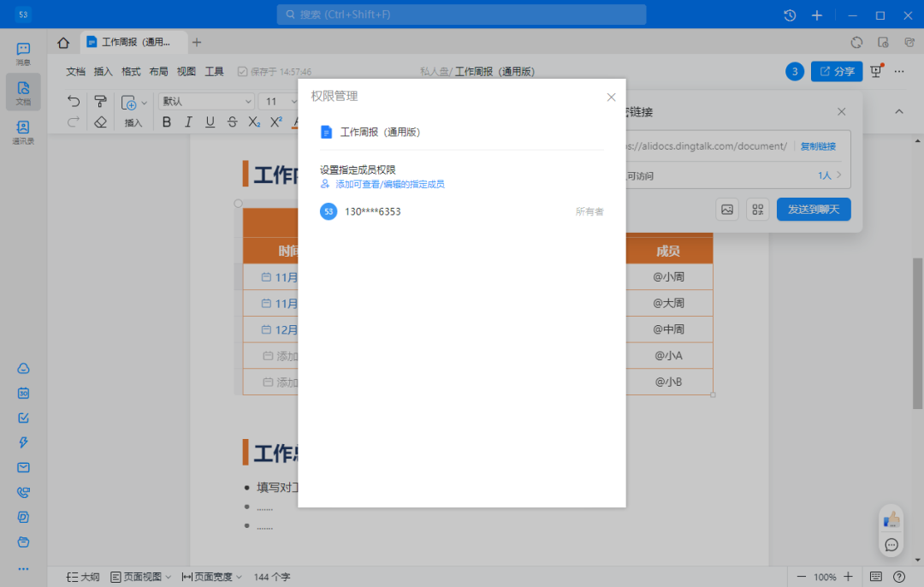Open the calendar icon in left sidebar
This screenshot has height=587, width=924.
click(24, 393)
